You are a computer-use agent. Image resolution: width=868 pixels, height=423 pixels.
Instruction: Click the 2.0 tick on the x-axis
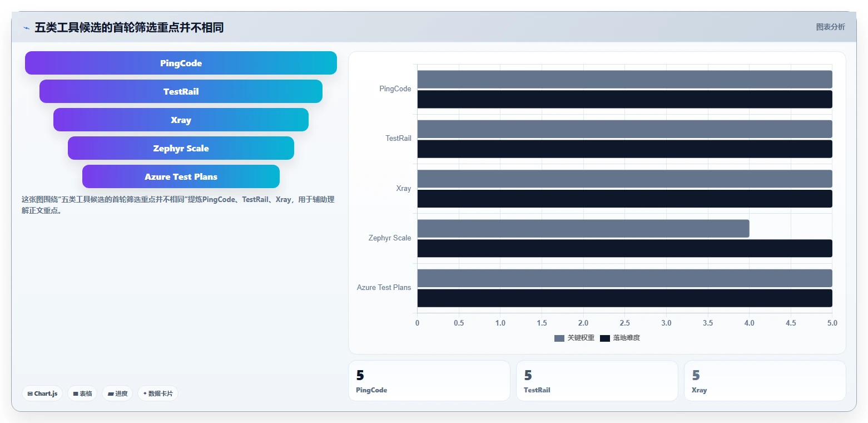click(583, 323)
